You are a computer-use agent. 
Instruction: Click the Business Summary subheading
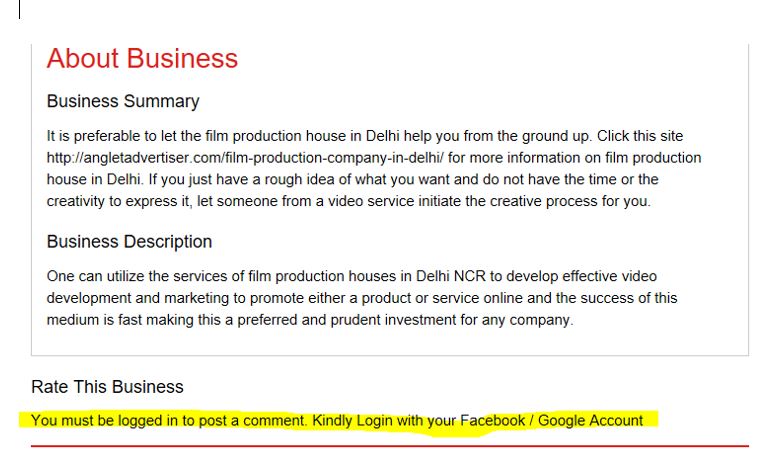(x=123, y=102)
